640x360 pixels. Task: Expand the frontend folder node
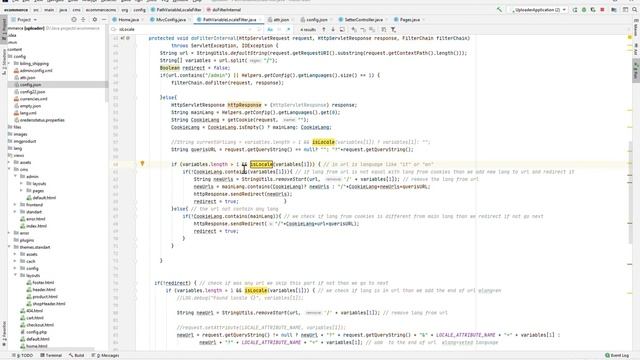(16, 204)
